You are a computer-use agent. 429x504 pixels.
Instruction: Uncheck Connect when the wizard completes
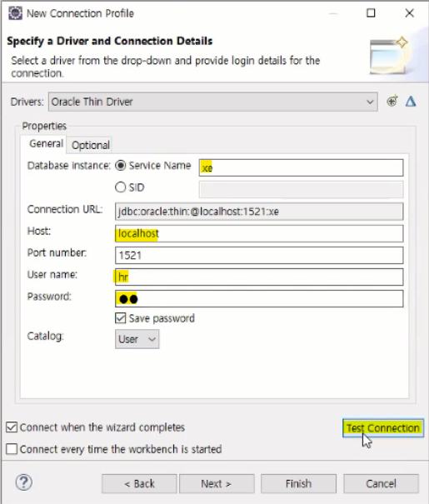pyautogui.click(x=12, y=427)
